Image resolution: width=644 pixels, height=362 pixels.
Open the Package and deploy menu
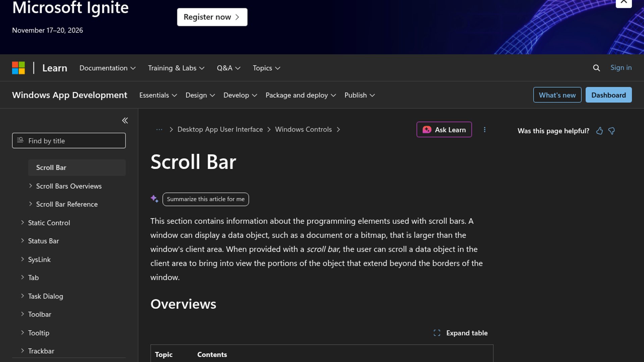tap(301, 95)
